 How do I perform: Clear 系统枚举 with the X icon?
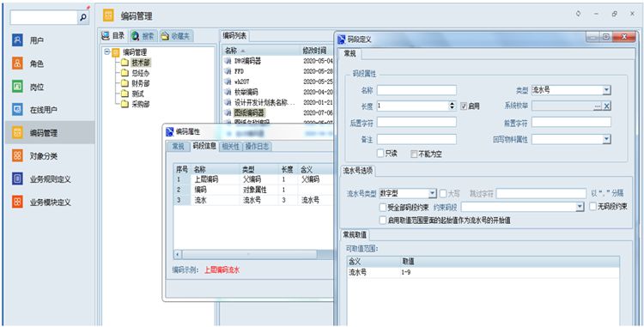point(607,106)
